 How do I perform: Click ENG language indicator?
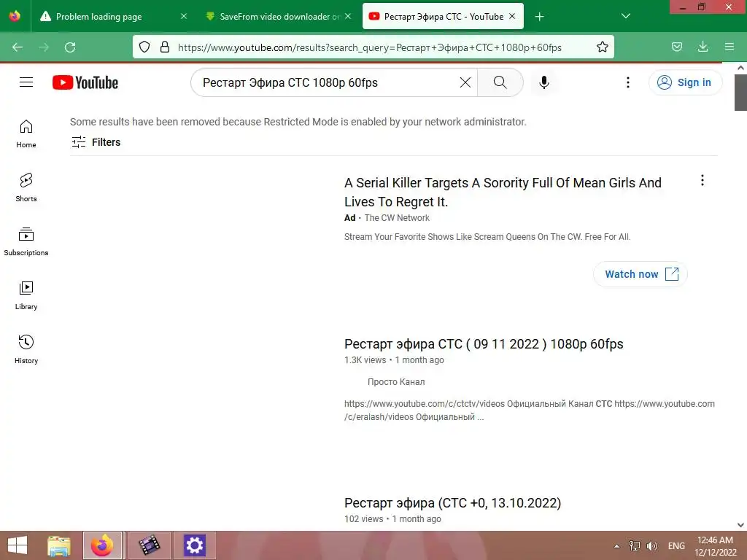pos(676,546)
